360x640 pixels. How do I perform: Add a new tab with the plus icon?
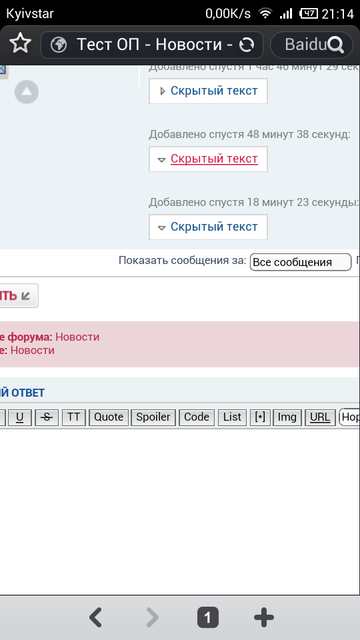coord(264,617)
